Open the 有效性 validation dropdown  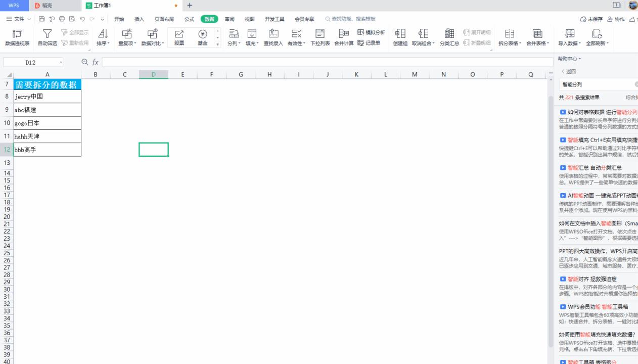(296, 38)
